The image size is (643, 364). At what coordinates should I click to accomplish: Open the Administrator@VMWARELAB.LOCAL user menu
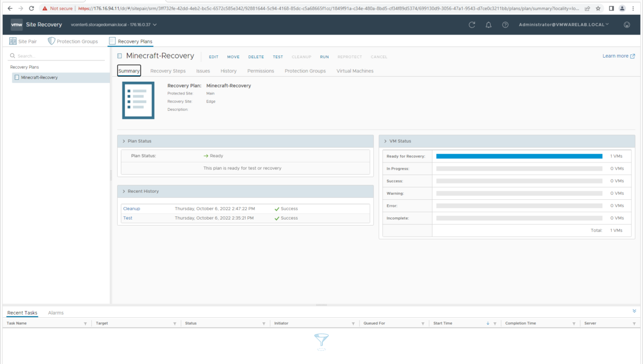563,25
